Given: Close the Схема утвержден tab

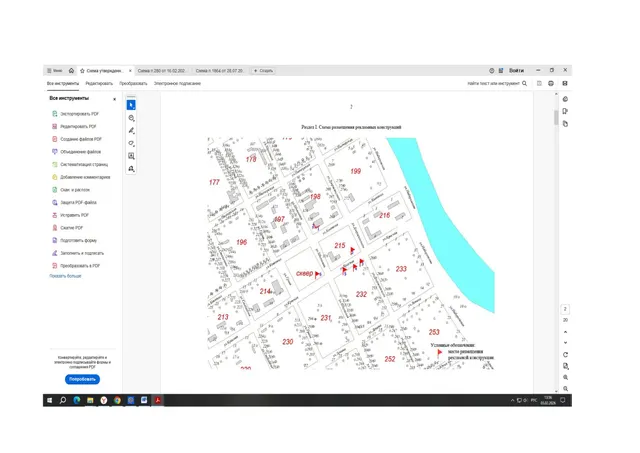Looking at the screenshot, I should [x=130, y=71].
